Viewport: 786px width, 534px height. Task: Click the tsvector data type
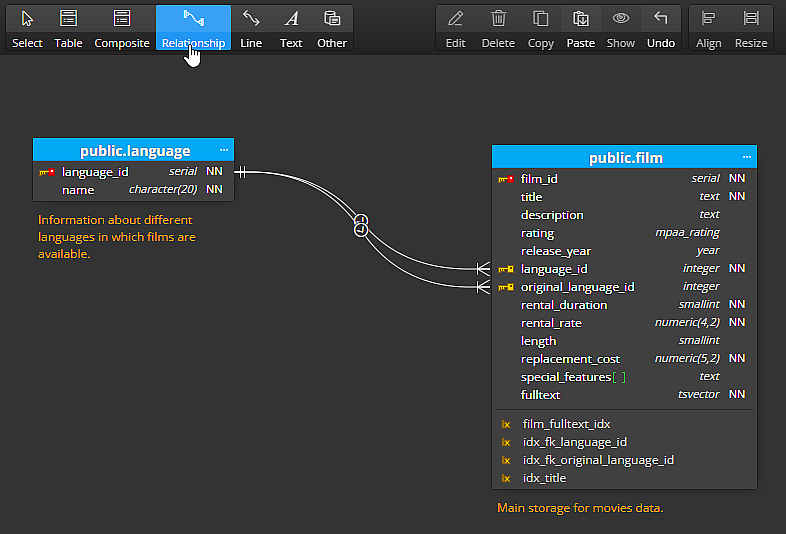(699, 395)
